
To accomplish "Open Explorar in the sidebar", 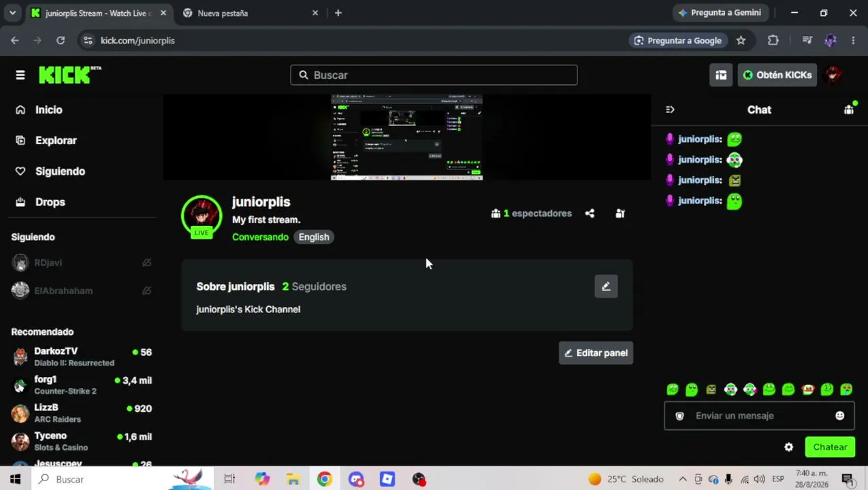I will pyautogui.click(x=56, y=140).
